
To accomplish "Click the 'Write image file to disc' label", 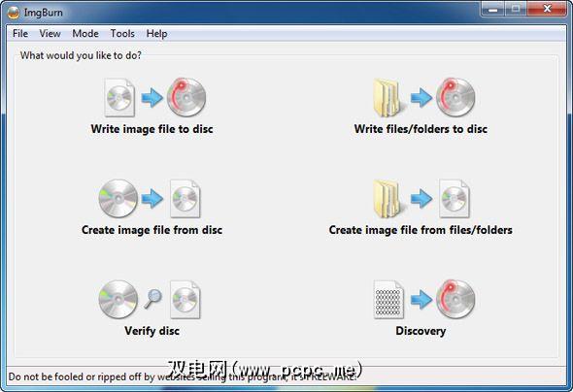I will pyautogui.click(x=152, y=129).
